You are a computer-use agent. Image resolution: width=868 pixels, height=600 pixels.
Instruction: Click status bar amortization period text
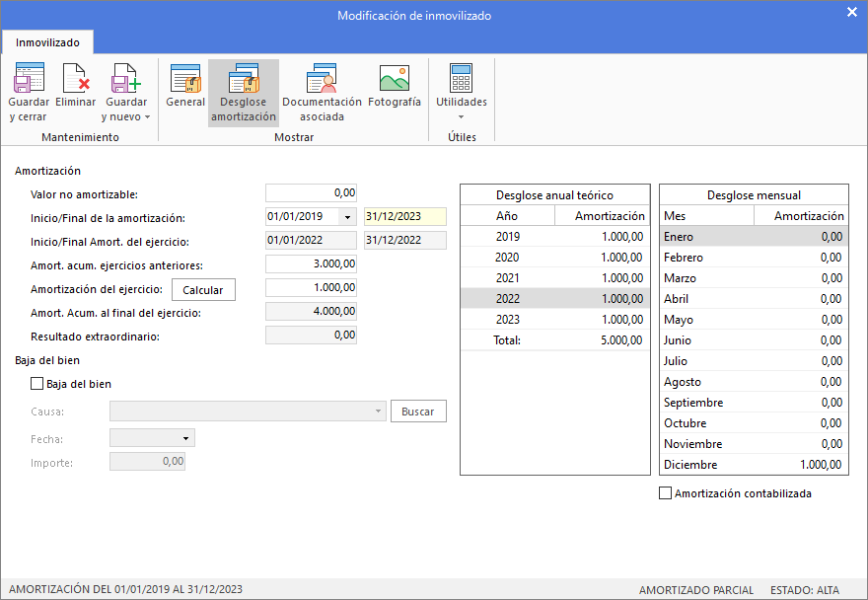pyautogui.click(x=125, y=589)
